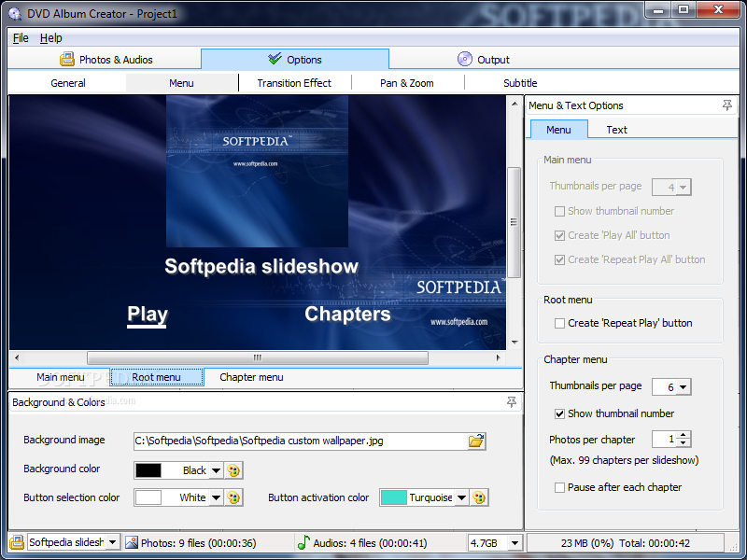Click the Options checkmark icon
The width and height of the screenshot is (747, 560).
click(275, 59)
